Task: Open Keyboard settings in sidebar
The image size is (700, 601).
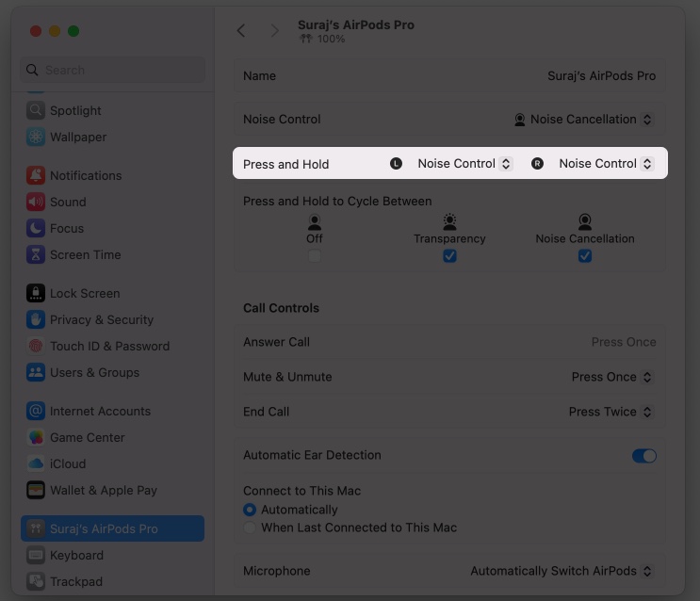Action: [x=112, y=555]
